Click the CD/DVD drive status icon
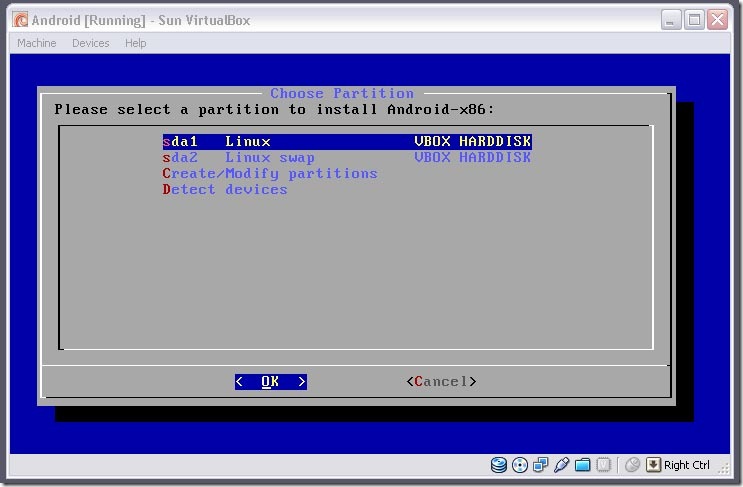 (x=520, y=465)
